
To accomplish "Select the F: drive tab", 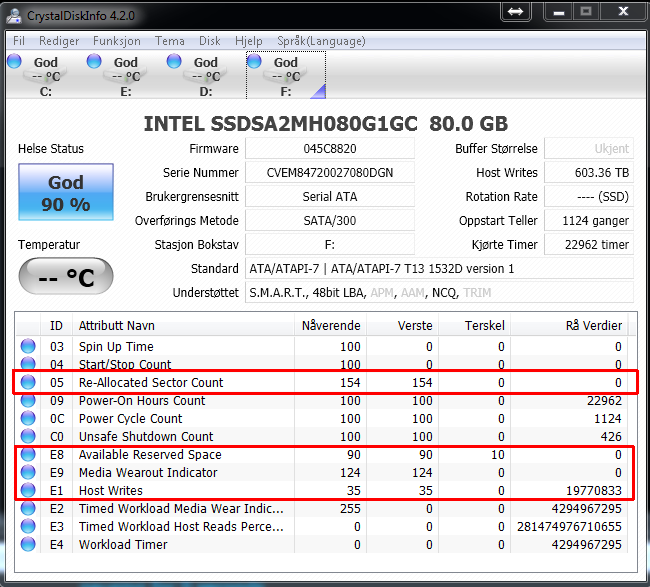I will (286, 76).
